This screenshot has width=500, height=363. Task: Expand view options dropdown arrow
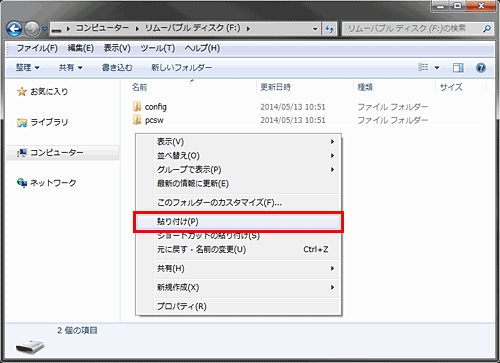tap(437, 68)
